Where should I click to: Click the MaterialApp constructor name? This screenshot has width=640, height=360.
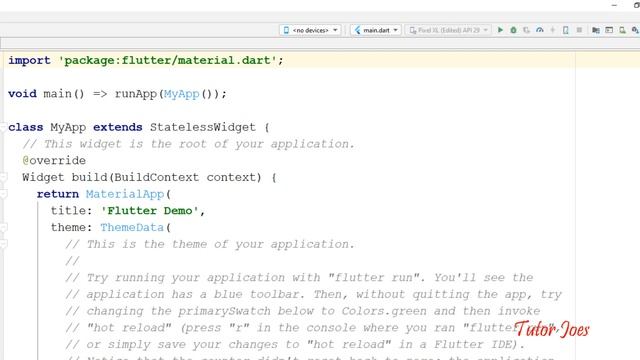[x=124, y=194]
